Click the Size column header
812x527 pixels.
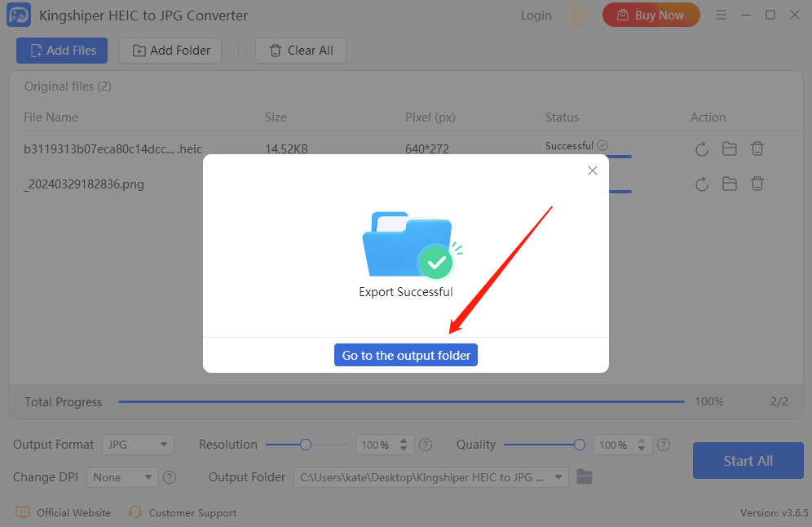[276, 117]
